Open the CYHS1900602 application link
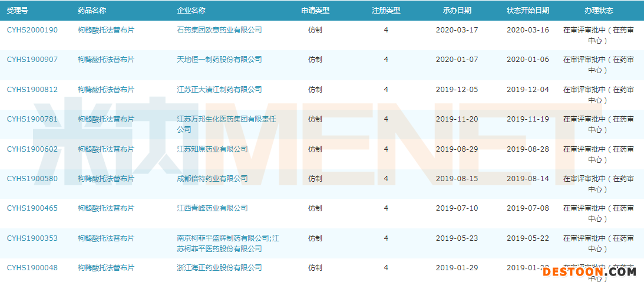 point(32,149)
